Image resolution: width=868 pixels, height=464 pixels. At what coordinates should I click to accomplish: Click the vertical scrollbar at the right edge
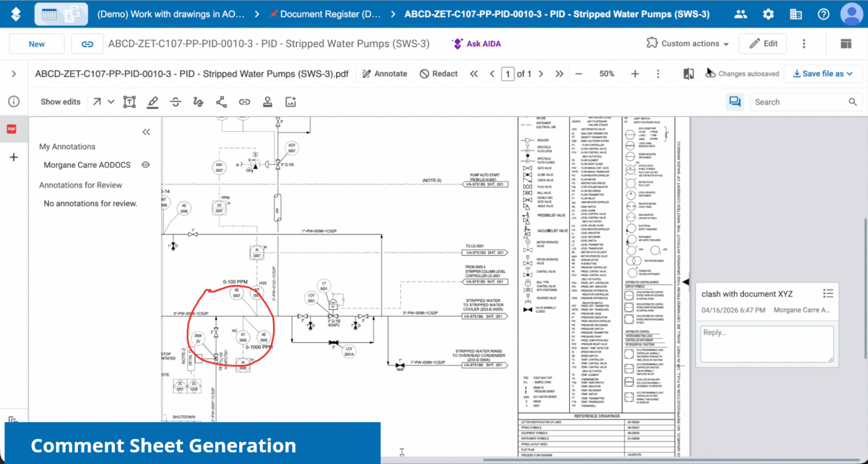[x=865, y=288]
